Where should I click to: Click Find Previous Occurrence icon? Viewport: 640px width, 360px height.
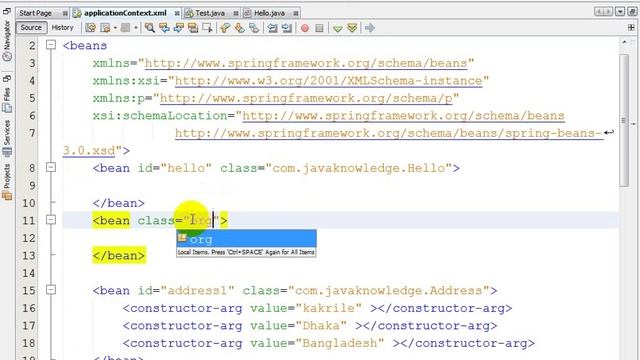[164, 28]
